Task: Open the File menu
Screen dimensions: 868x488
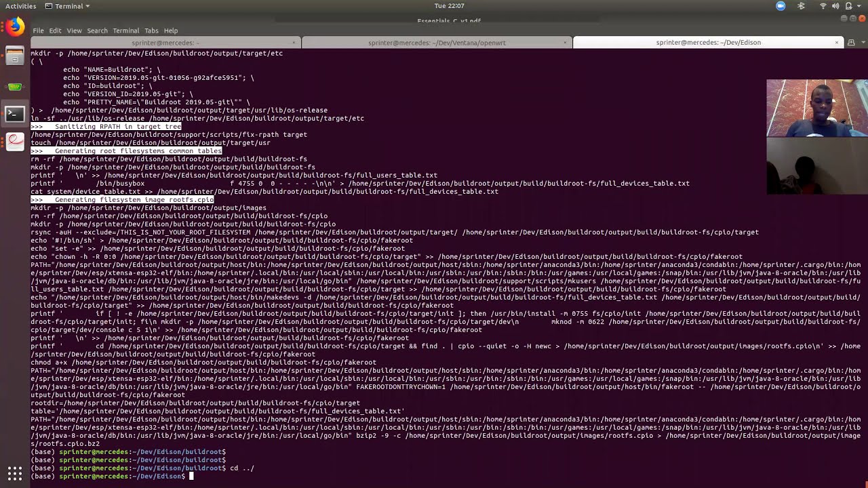Action: 39,30
